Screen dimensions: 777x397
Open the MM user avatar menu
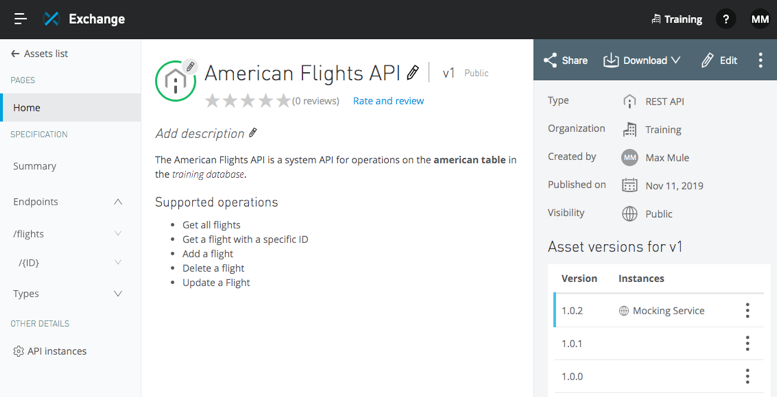(x=760, y=19)
